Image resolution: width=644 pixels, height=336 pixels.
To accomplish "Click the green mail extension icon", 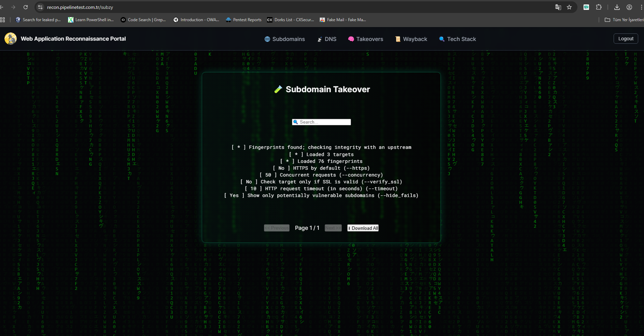I will pyautogui.click(x=586, y=7).
